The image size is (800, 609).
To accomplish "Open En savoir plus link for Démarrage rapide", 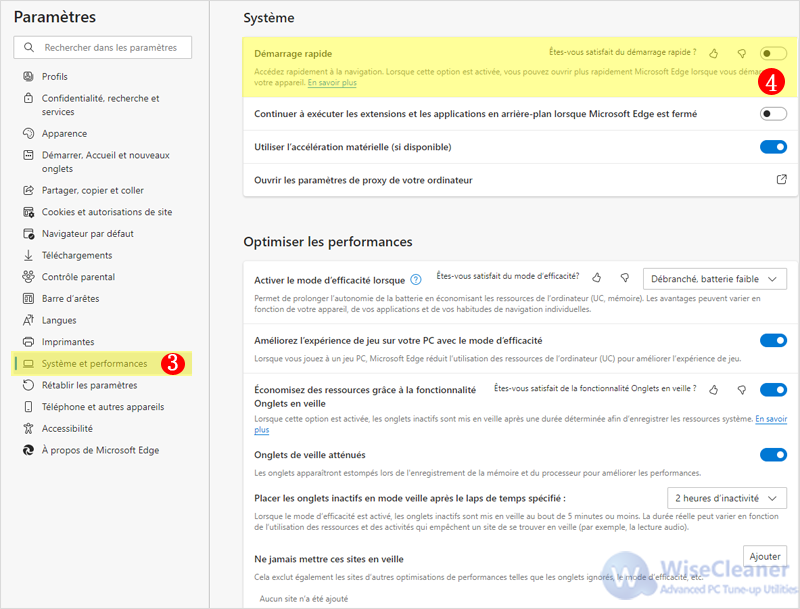I will [332, 83].
